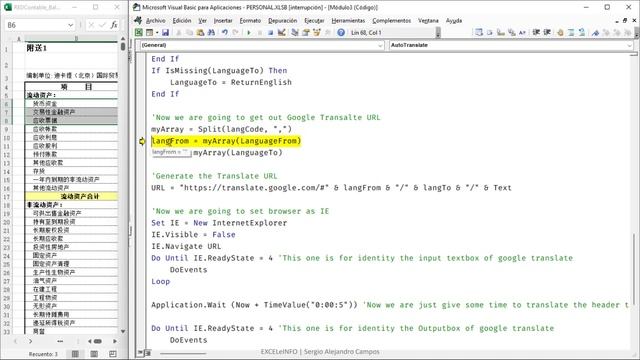Open the Ayuda menu
The width and height of the screenshot is (640, 360).
coord(454,20)
